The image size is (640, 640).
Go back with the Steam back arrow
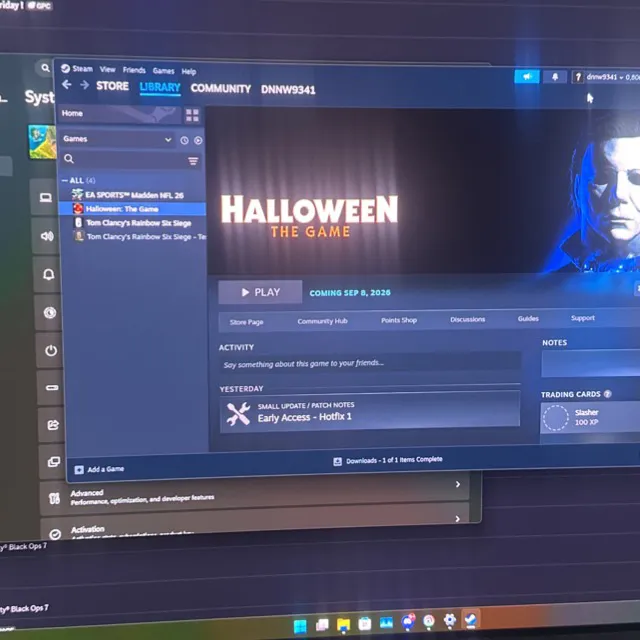coord(67,85)
